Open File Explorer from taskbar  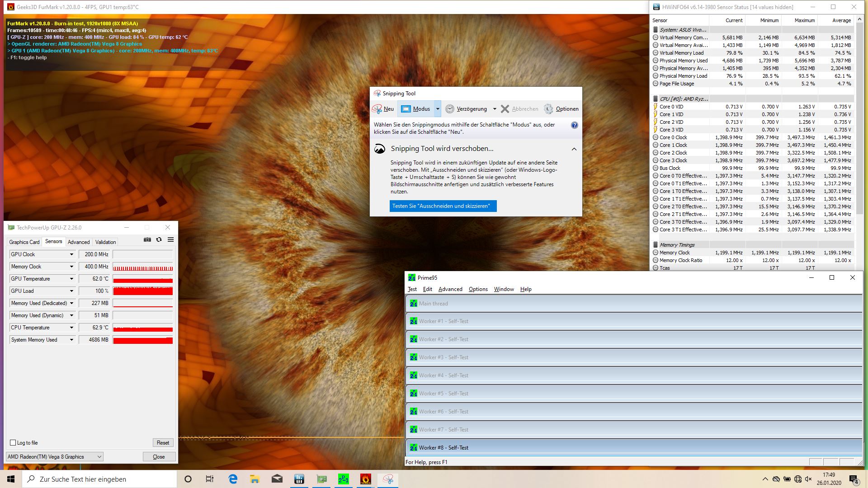(255, 479)
